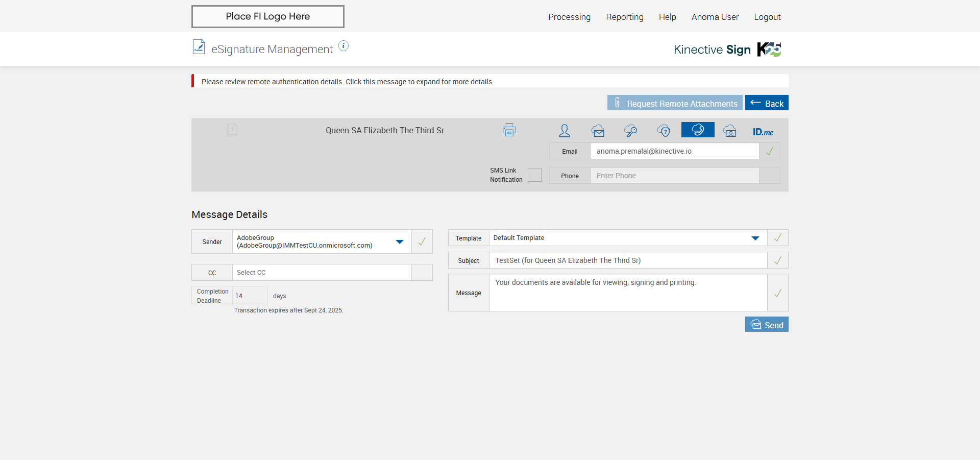This screenshot has height=460, width=980.
Task: Select the cloud phone authentication icon
Action: 697,130
